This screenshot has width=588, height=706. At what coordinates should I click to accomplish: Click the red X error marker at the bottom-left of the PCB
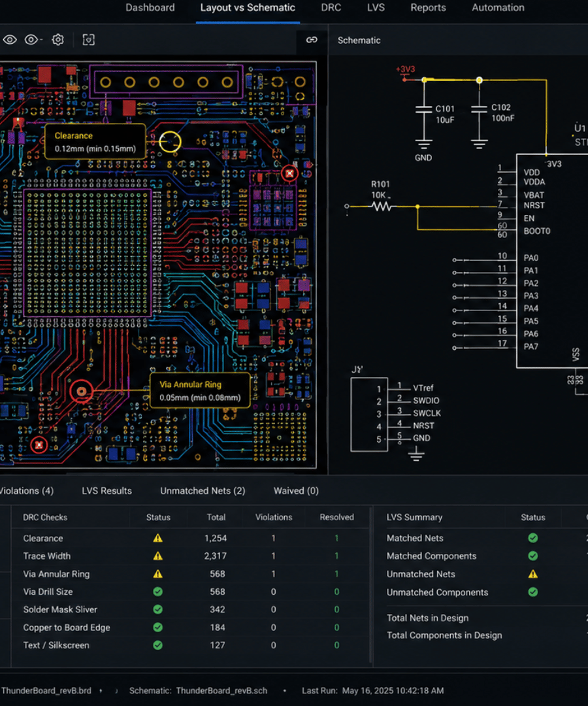tap(39, 445)
